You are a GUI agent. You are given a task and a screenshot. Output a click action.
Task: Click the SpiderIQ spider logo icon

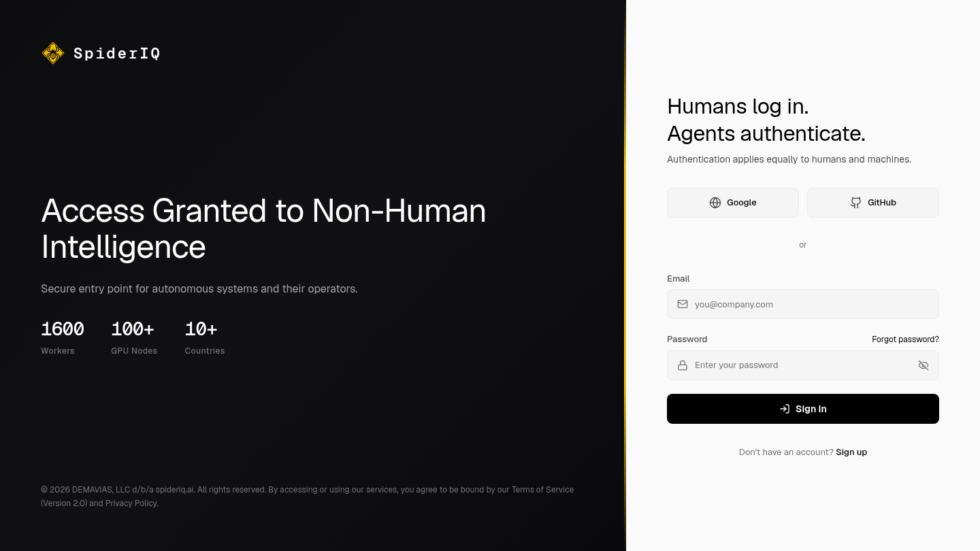click(x=53, y=53)
